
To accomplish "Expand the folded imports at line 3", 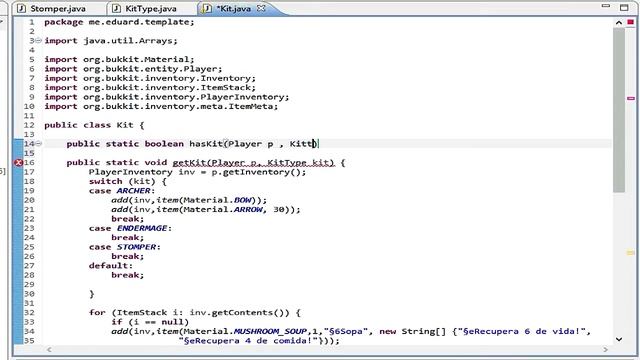I will pos(38,40).
